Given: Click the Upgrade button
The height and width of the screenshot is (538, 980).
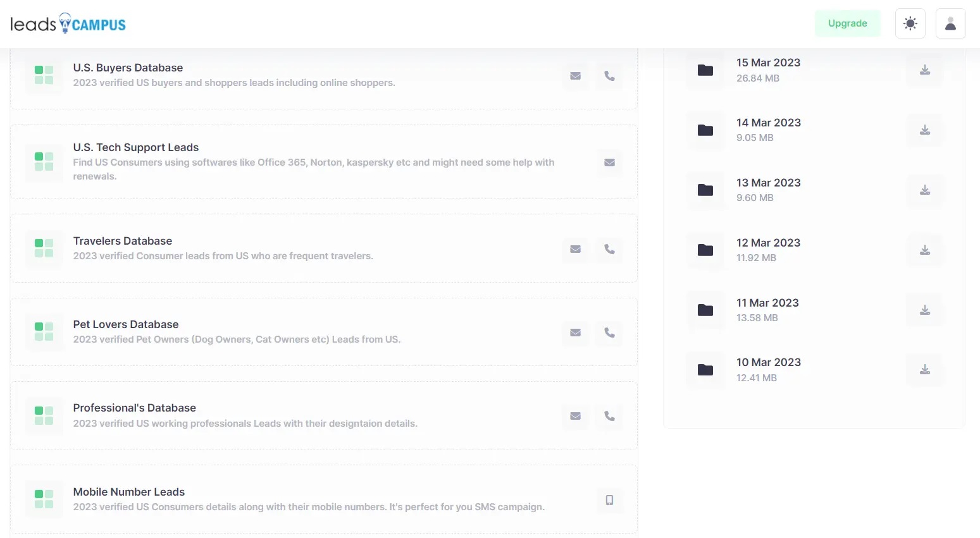Looking at the screenshot, I should tap(847, 23).
